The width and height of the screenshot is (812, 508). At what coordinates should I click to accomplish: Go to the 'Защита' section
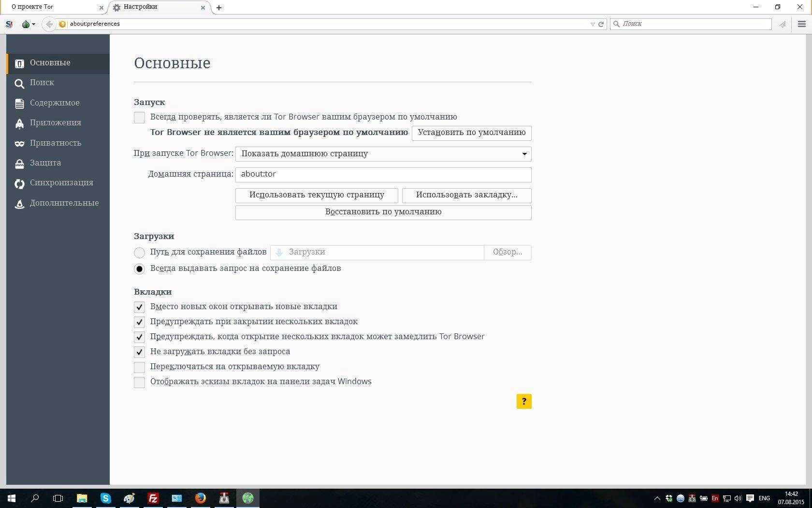point(58,163)
